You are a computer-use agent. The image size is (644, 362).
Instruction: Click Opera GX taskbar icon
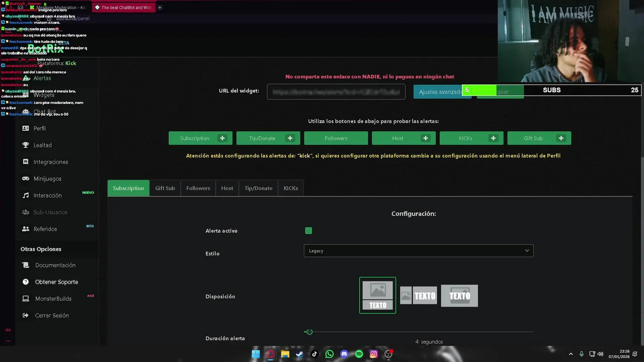[270, 354]
